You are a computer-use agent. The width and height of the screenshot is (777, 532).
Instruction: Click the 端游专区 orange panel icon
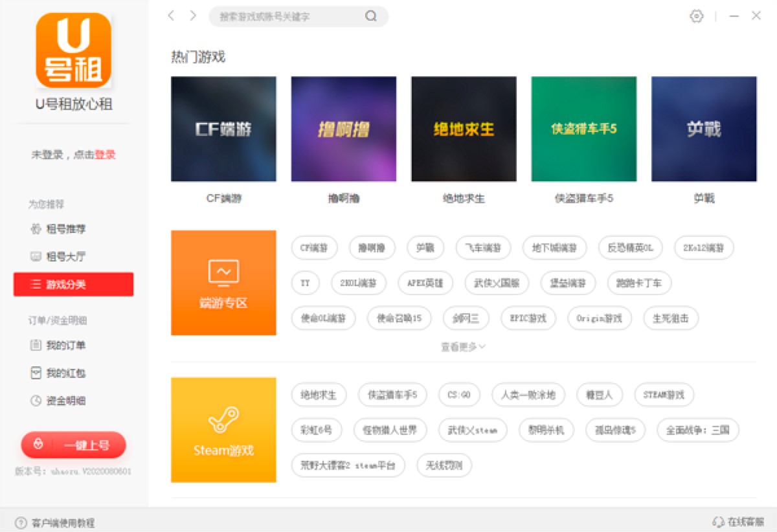click(223, 272)
